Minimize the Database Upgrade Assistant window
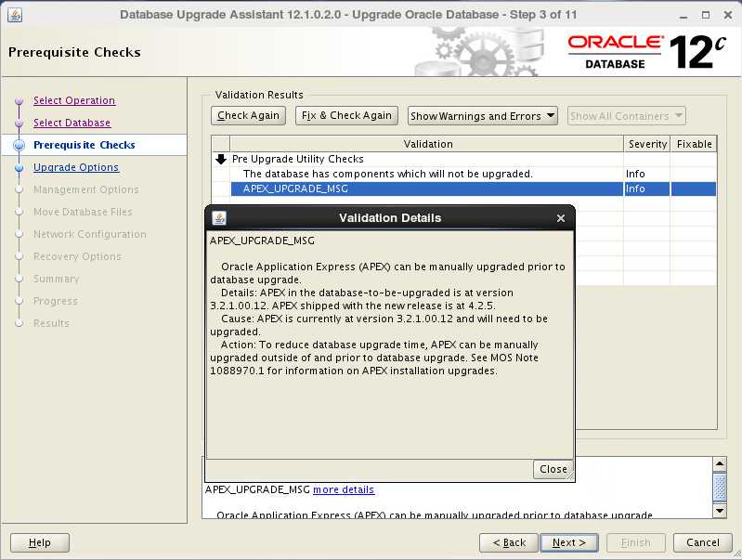Image resolution: width=742 pixels, height=560 pixels. click(683, 16)
